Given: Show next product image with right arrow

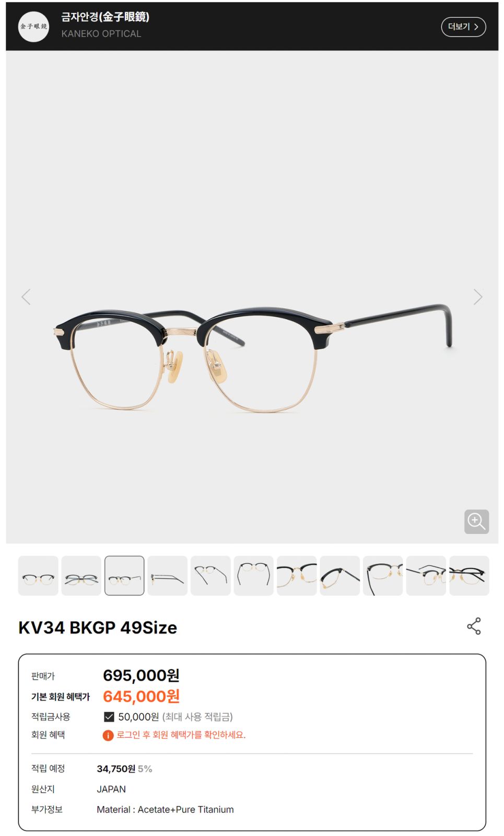Looking at the screenshot, I should (477, 297).
